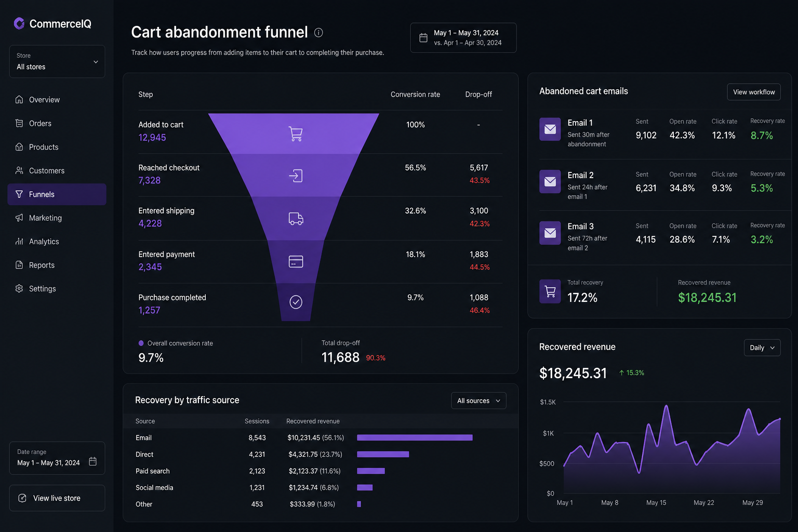Click the Reports document icon

pyautogui.click(x=19, y=265)
